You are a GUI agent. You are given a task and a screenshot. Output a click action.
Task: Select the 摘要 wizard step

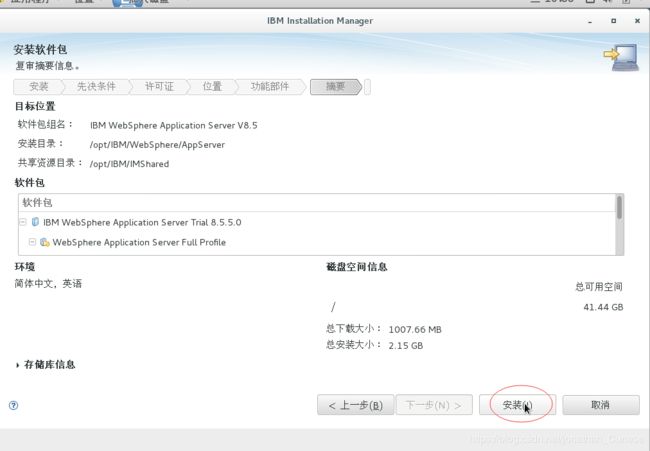(335, 87)
